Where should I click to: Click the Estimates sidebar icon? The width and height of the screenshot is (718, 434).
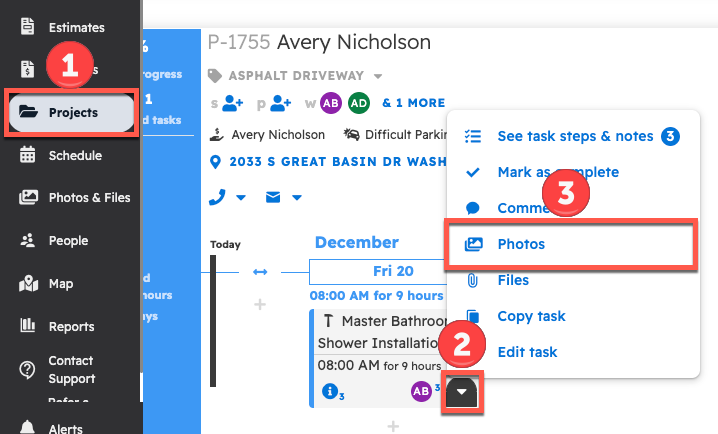[28, 27]
